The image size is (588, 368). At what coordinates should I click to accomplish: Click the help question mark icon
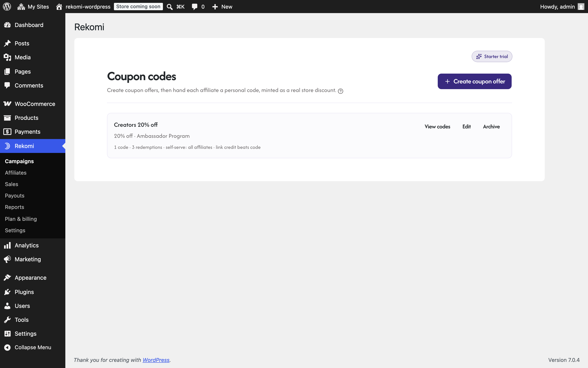341,91
